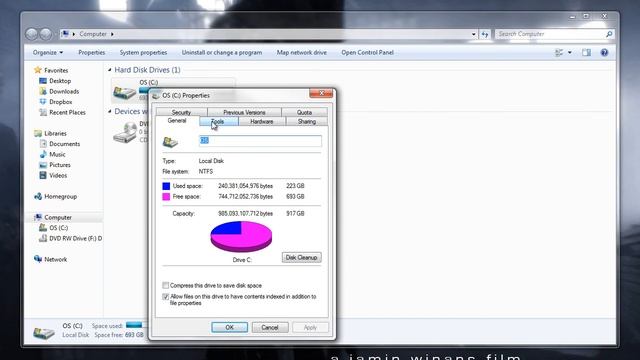Click OK in the Properties dialog
Image resolution: width=640 pixels, height=360 pixels.
click(229, 327)
